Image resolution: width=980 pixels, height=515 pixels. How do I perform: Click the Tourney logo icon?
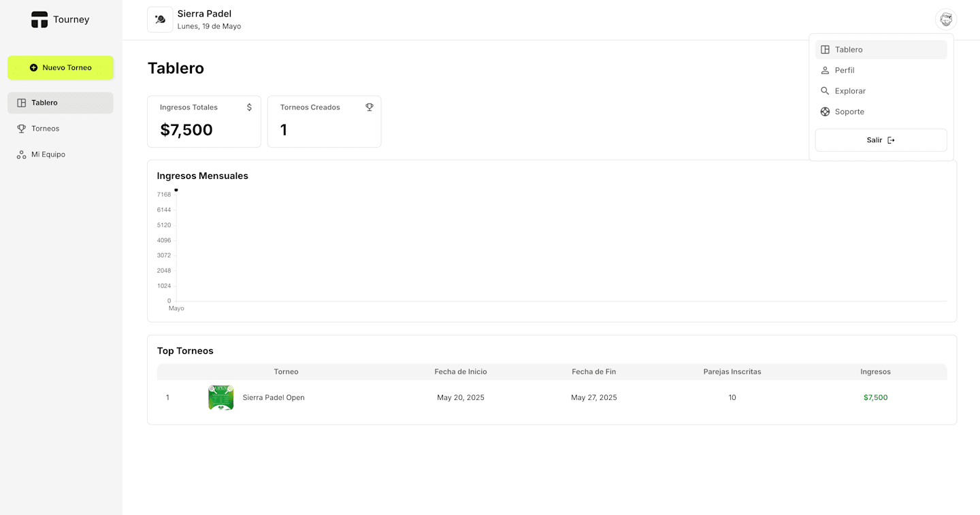coord(39,20)
